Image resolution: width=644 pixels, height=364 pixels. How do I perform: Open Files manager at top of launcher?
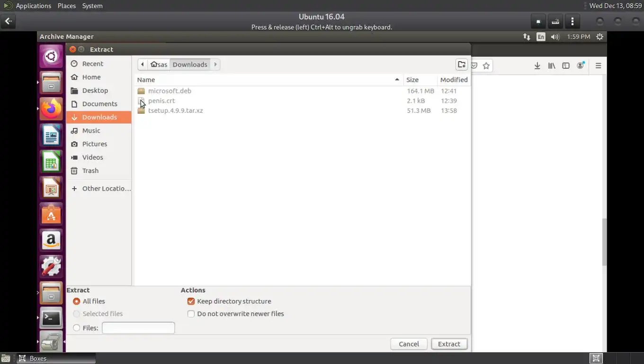[x=51, y=83]
